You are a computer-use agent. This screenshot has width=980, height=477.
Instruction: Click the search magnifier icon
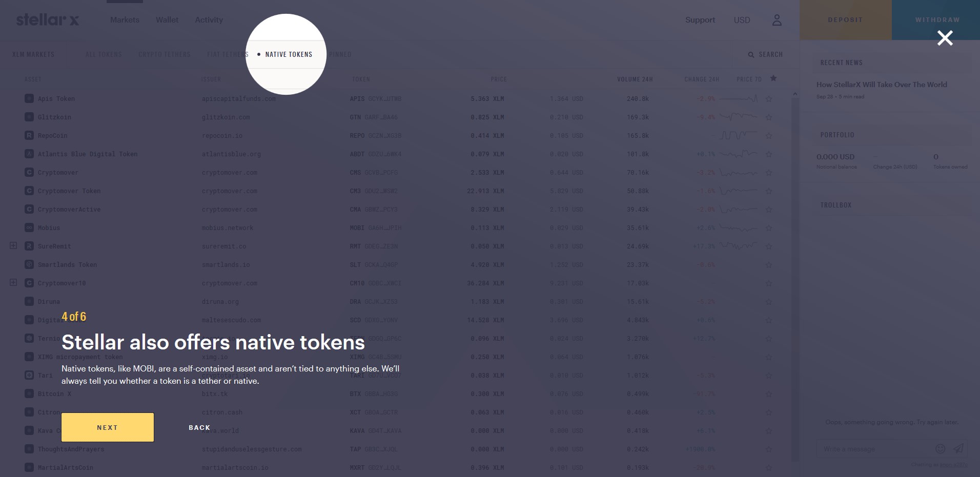click(x=751, y=54)
